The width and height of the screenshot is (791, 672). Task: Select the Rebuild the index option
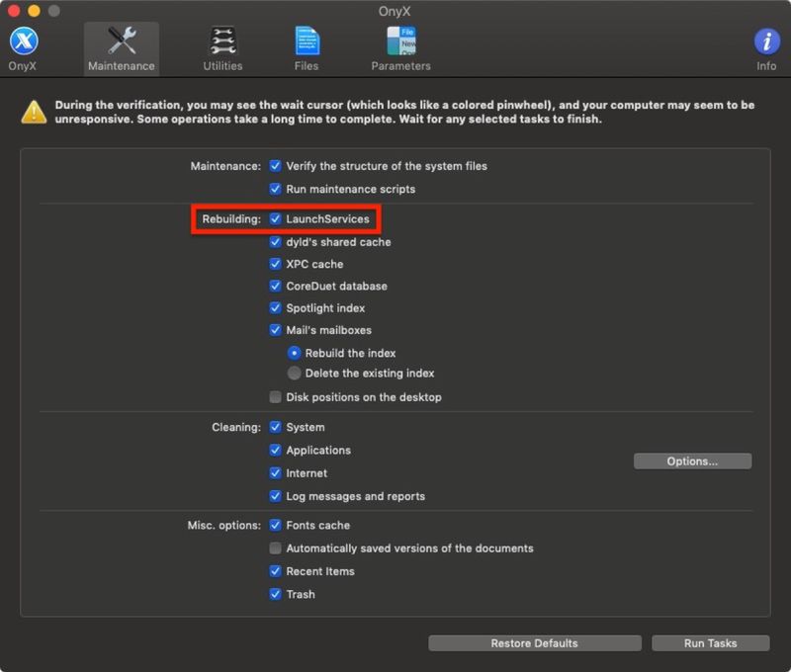coord(295,352)
